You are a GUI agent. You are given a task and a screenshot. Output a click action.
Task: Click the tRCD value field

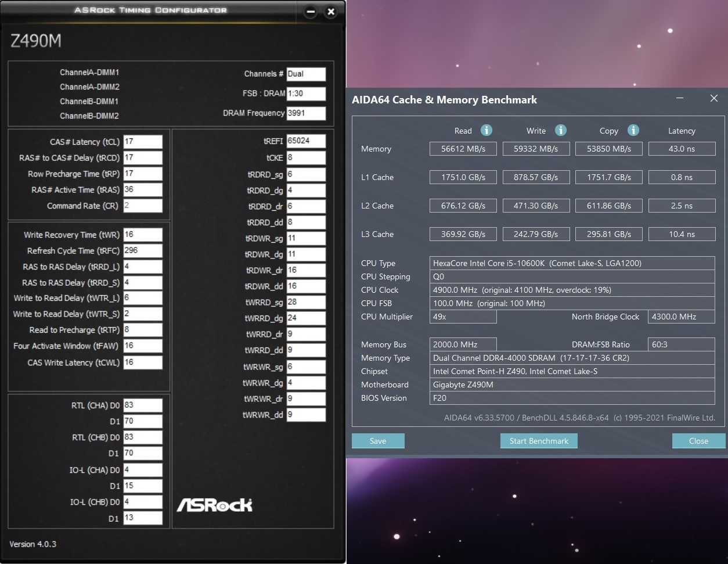[143, 157]
